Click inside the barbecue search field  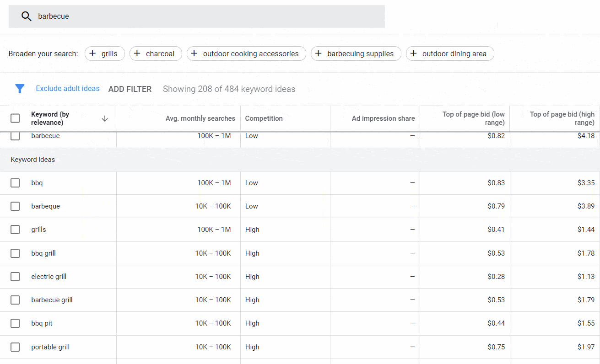coord(137,16)
